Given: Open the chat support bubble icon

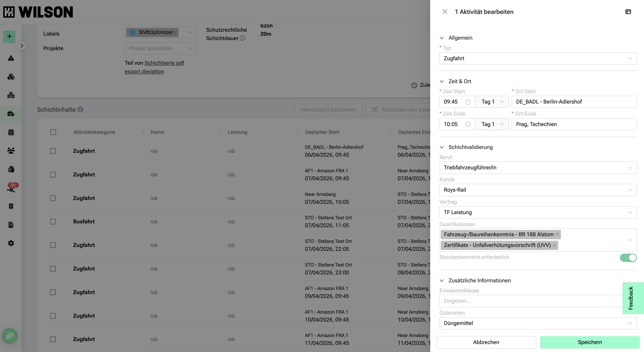Looking at the screenshot, I should [9, 336].
